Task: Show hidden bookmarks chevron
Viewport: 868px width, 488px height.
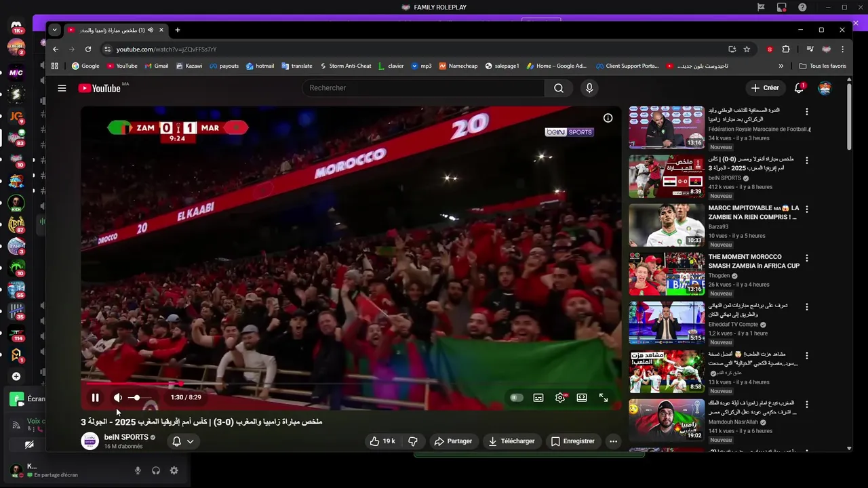Action: [781, 66]
